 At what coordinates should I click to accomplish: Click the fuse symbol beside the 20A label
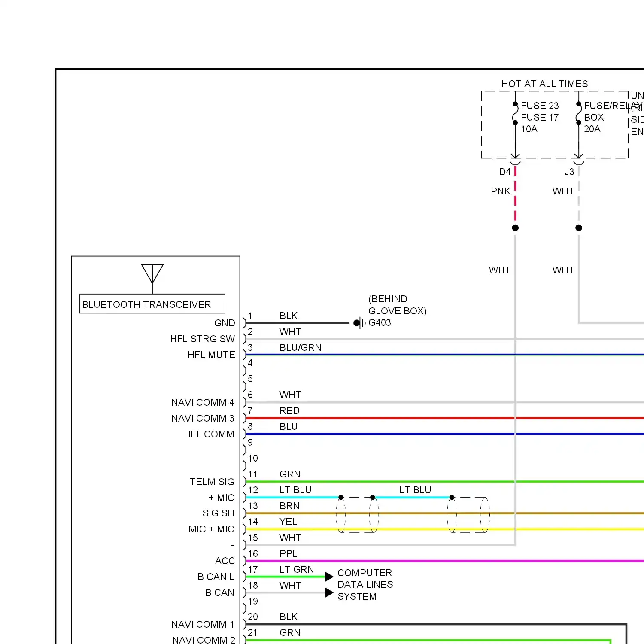[x=578, y=114]
